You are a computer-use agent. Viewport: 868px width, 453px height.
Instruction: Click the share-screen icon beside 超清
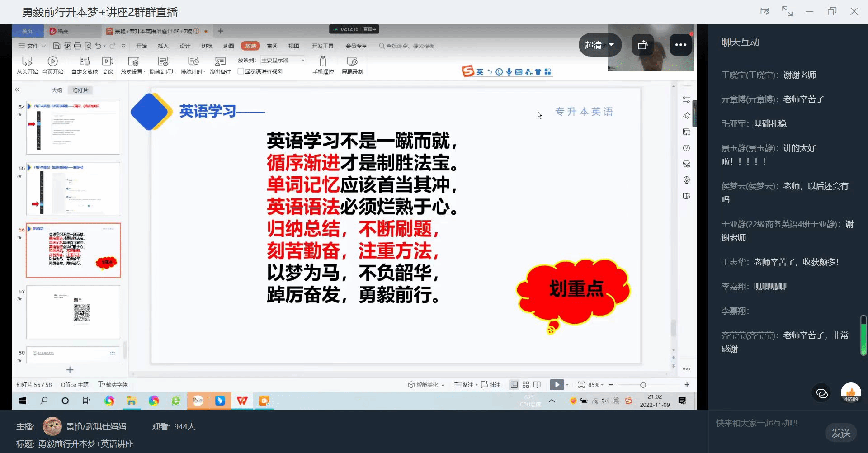click(642, 45)
